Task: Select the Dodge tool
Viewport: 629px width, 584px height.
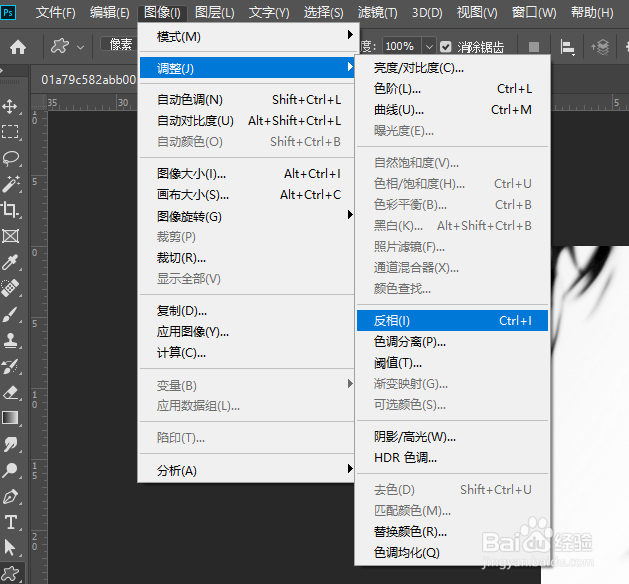Action: tap(10, 470)
